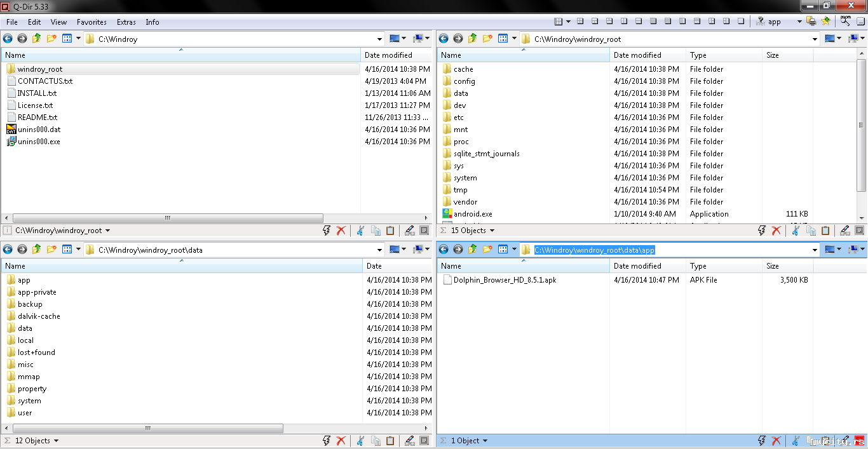Screen dimensions: 868x449
Task: Click the views icon in the windroy_root pane toolbar
Action: (x=503, y=39)
